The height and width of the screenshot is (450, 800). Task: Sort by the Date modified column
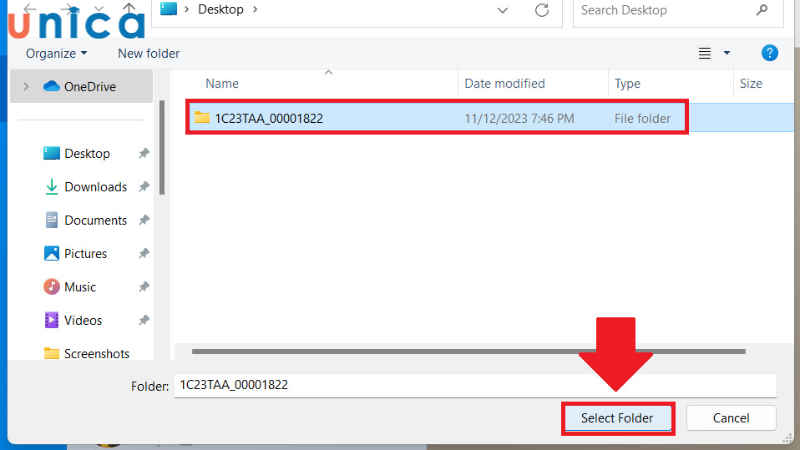click(x=505, y=84)
